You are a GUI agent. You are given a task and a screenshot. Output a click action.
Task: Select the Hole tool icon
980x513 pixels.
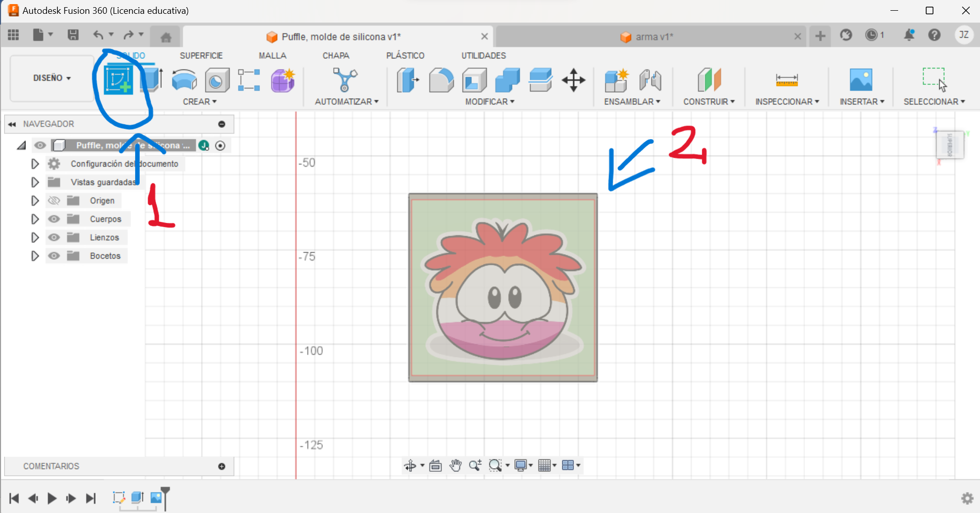(x=217, y=80)
